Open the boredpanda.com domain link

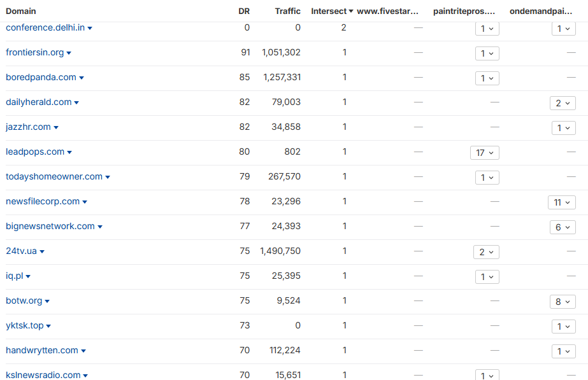pyautogui.click(x=41, y=78)
